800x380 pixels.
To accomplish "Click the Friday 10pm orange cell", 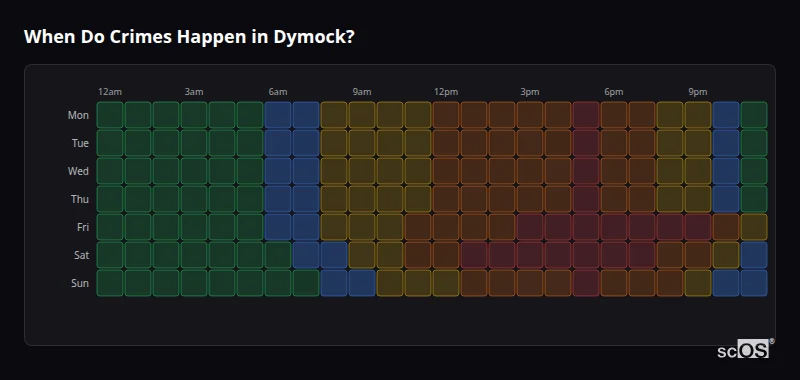I will pyautogui.click(x=726, y=227).
